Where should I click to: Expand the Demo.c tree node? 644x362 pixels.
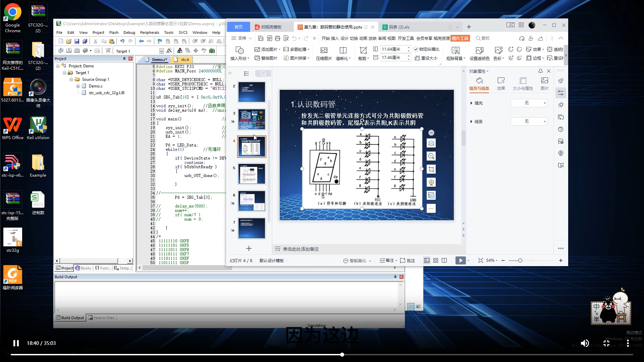pos(78,86)
